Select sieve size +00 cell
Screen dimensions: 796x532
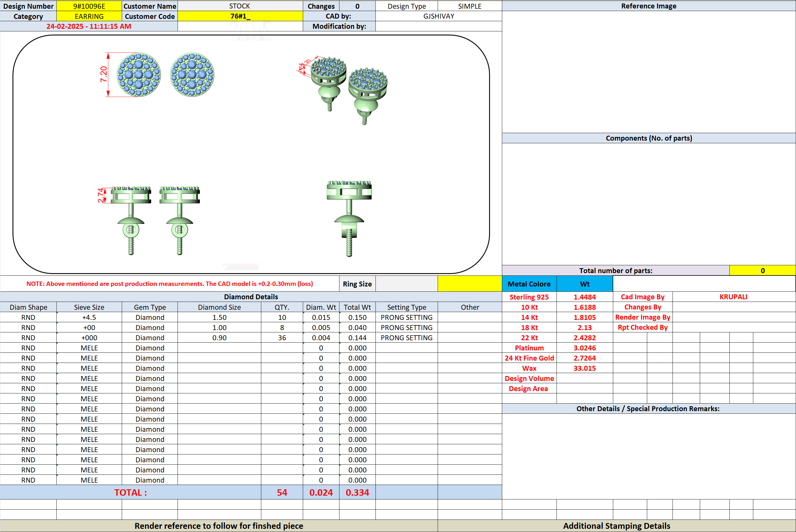click(x=89, y=327)
